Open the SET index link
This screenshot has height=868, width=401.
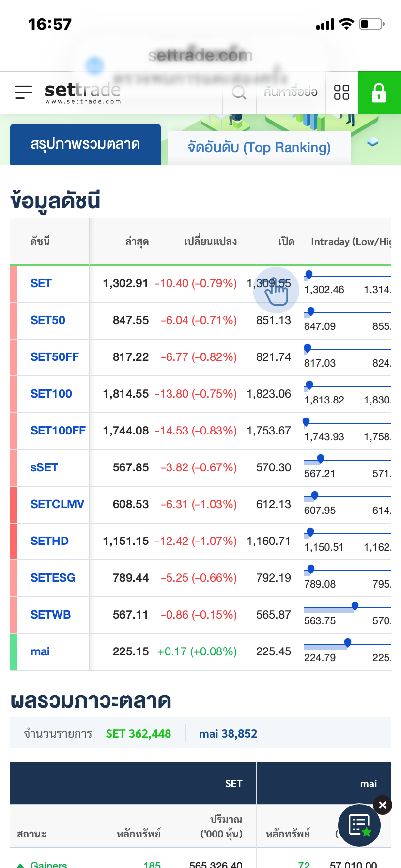[x=41, y=283]
